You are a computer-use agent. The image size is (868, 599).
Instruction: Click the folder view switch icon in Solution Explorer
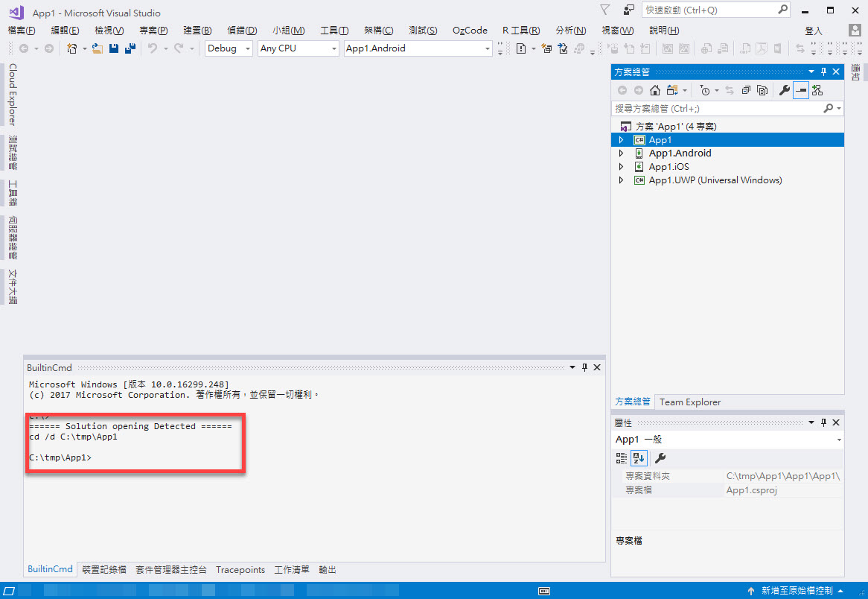pos(673,90)
